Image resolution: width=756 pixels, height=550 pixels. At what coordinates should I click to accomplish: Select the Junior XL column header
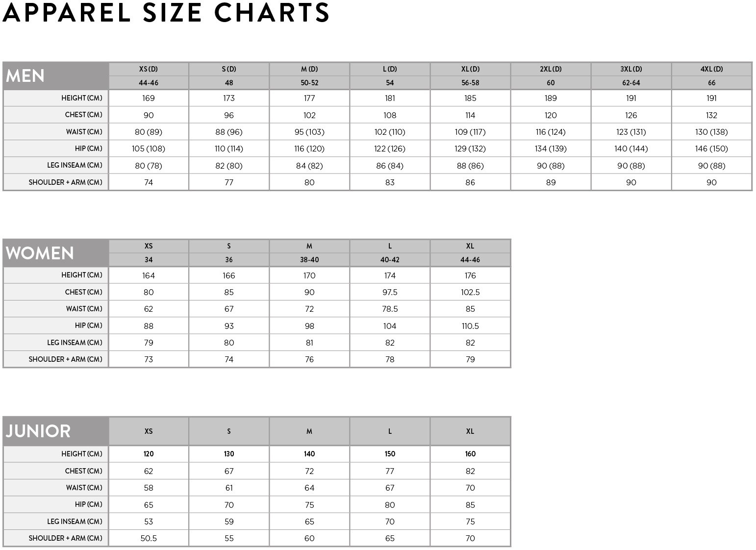(470, 431)
